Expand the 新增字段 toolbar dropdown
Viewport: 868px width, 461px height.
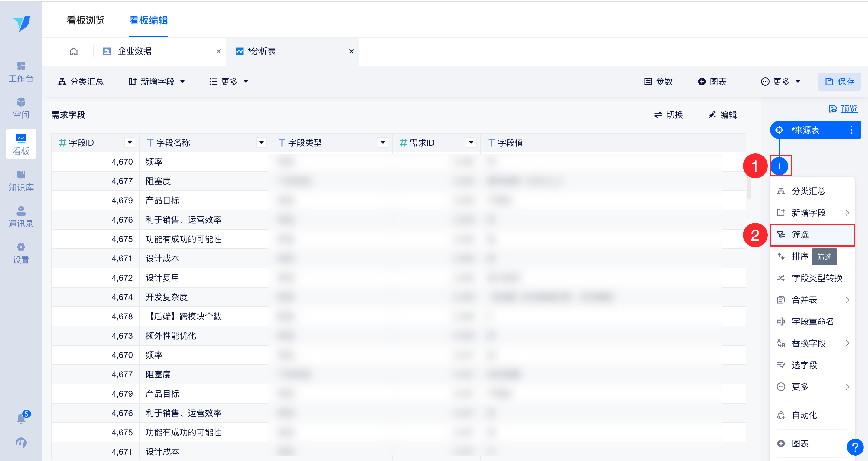click(157, 82)
